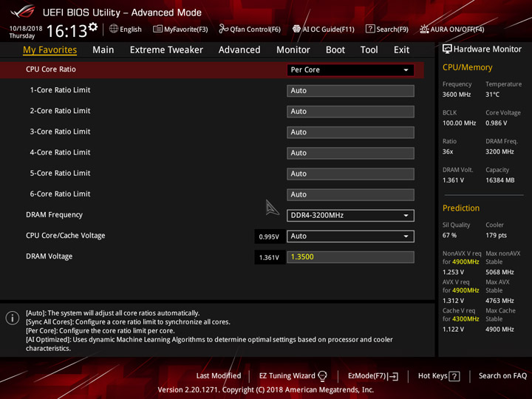The height and width of the screenshot is (399, 532).
Task: Click English language button
Action: tap(131, 30)
